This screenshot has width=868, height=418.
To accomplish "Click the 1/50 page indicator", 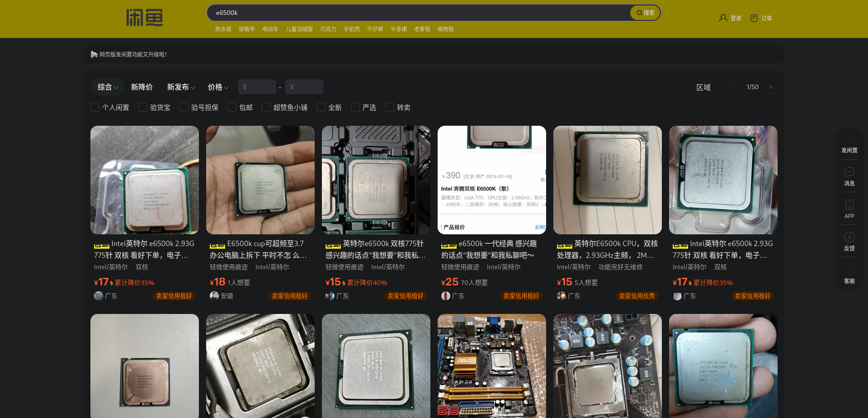I will (x=753, y=87).
